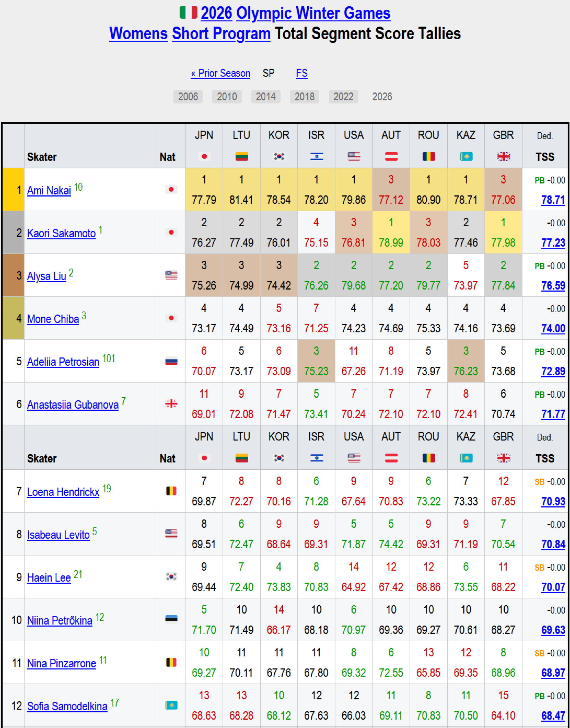
Task: Switch to the 2022 season tab
Action: (x=343, y=97)
